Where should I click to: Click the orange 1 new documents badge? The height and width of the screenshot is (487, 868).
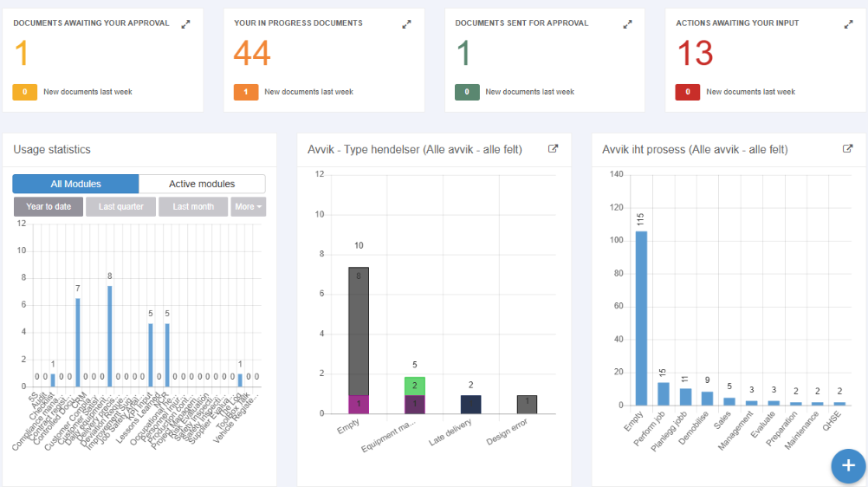tap(246, 92)
